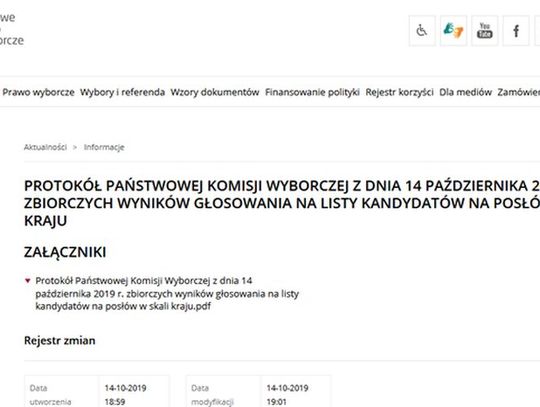The height and width of the screenshot is (407, 540).
Task: Visit the YouTube channel icon
Action: click(x=485, y=31)
